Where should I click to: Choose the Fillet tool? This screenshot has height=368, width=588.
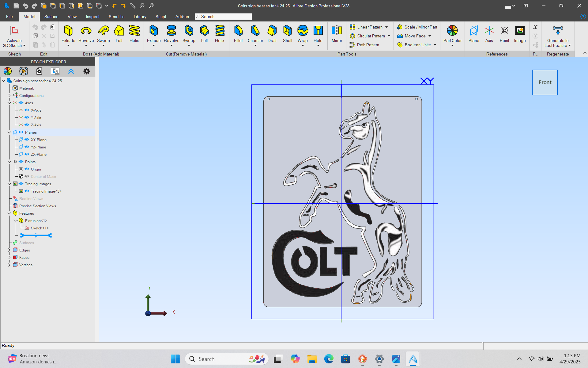[238, 34]
